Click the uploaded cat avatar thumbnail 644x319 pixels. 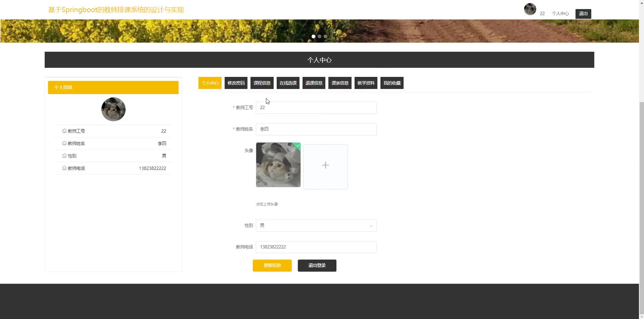pyautogui.click(x=278, y=165)
